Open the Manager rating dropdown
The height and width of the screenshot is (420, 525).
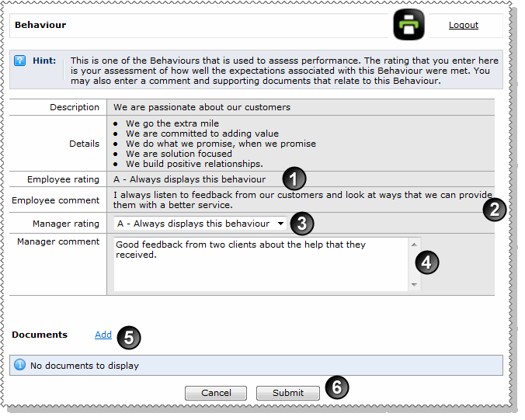coord(200,224)
